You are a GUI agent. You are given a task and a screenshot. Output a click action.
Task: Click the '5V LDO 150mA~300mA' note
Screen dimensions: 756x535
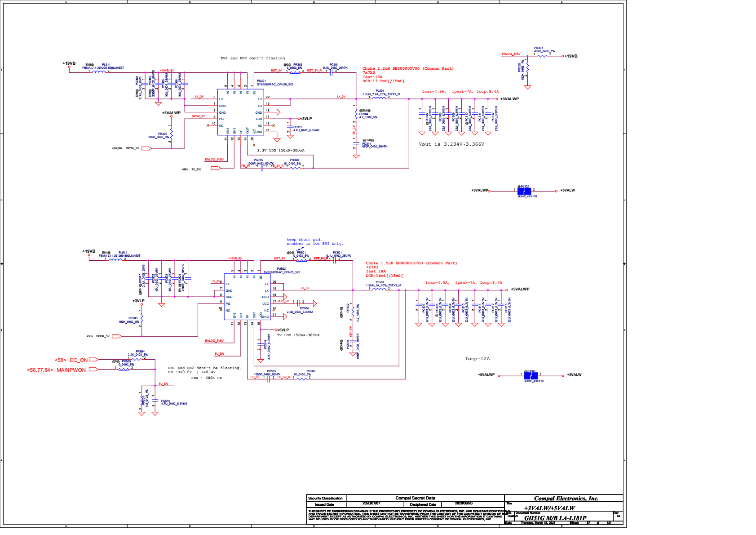[x=298, y=335]
